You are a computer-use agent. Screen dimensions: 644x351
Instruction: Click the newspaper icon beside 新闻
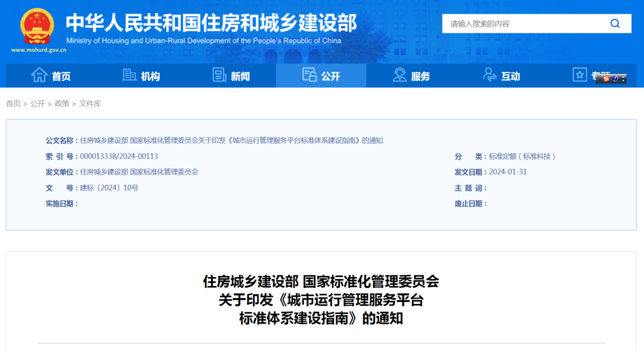[219, 75]
